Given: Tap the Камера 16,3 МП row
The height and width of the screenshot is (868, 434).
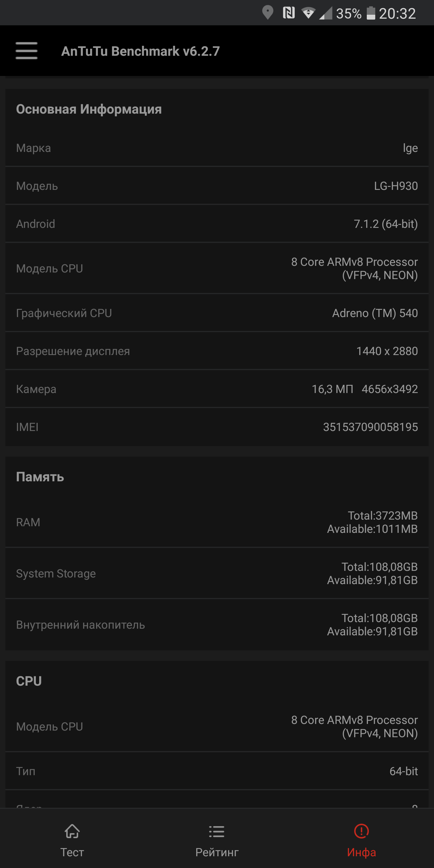Looking at the screenshot, I should (x=217, y=389).
